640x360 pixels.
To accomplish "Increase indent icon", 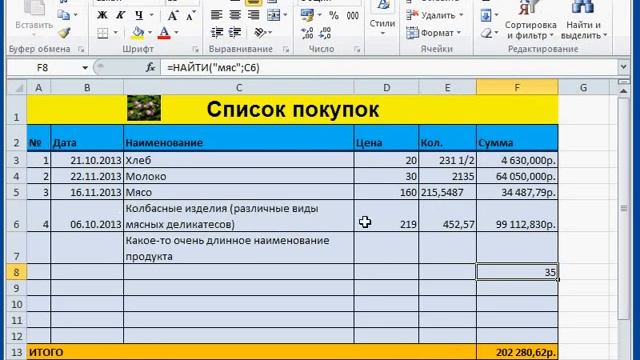I will 235,33.
